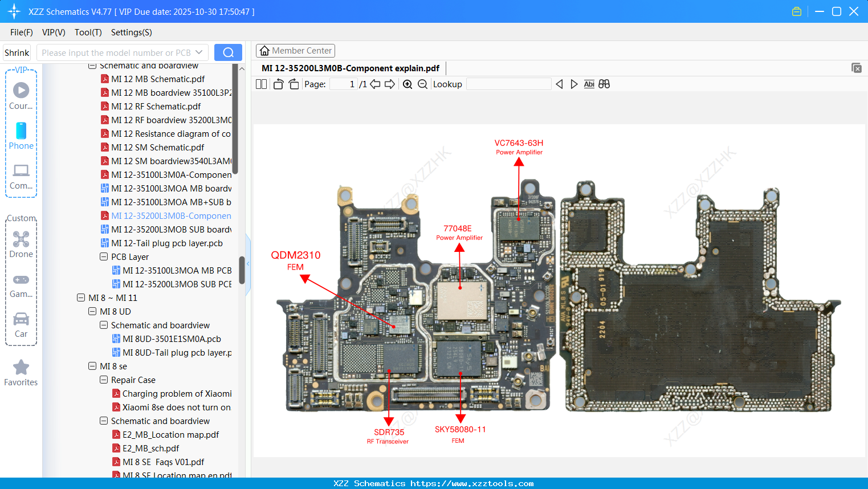The image size is (868, 489).
Task: Click the Shrink button
Action: point(16,52)
